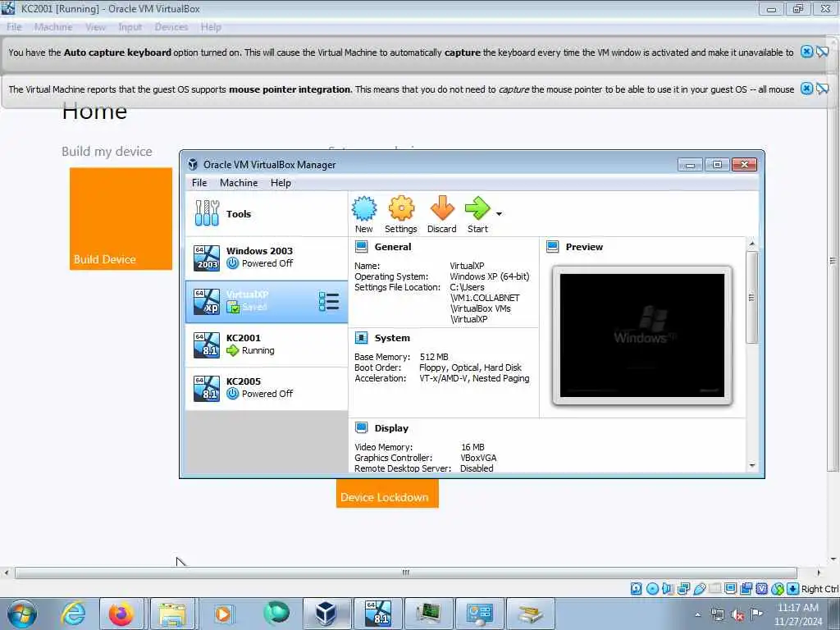840x630 pixels.
Task: Open the View menu of KC2001 window
Action: tap(95, 27)
